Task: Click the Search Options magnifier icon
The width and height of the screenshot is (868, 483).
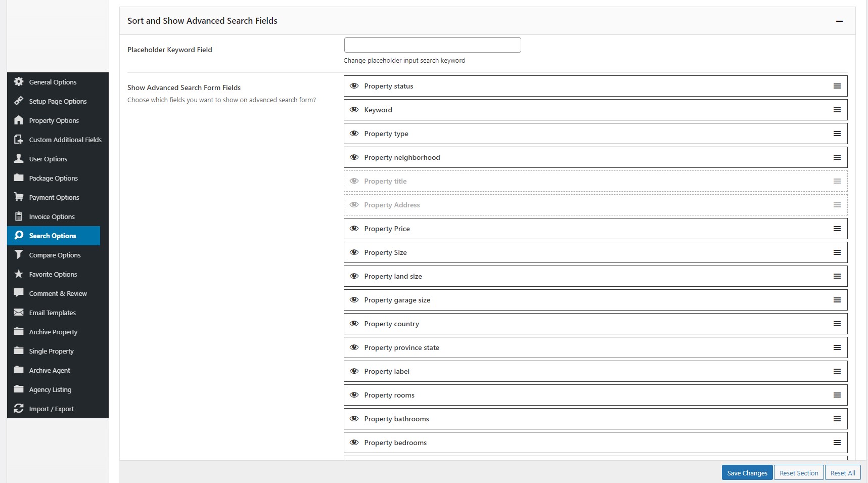Action: click(19, 235)
